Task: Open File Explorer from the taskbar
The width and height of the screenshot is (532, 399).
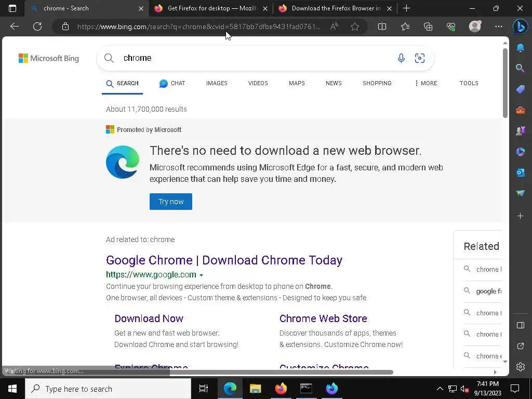Action: pos(255,389)
